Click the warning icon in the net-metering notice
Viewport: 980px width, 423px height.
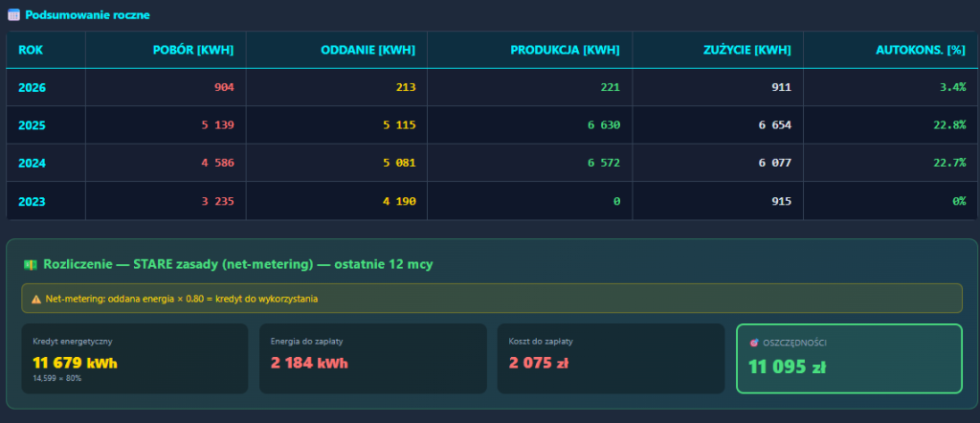(x=36, y=299)
